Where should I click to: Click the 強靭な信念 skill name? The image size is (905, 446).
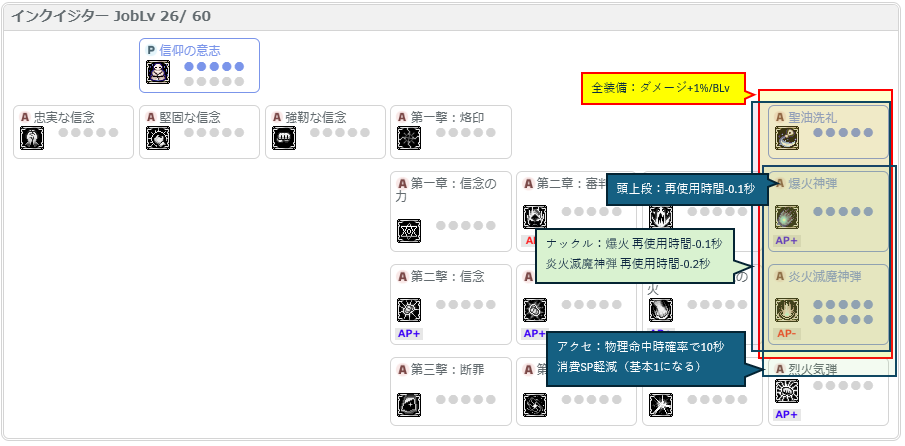click(316, 118)
